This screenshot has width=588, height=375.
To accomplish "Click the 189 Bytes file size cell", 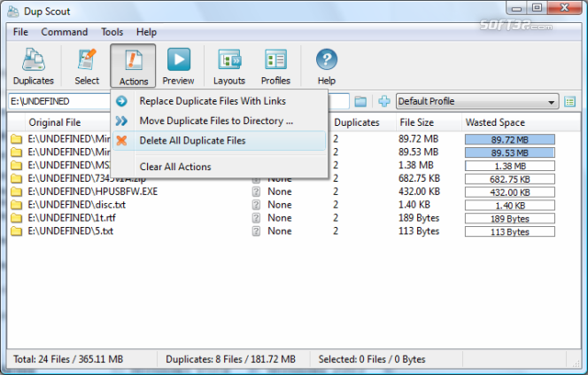I will pyautogui.click(x=419, y=218).
